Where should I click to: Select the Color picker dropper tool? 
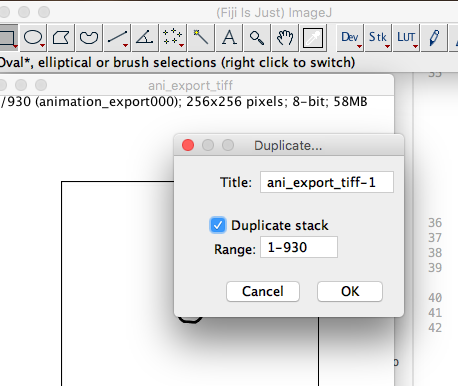click(313, 37)
